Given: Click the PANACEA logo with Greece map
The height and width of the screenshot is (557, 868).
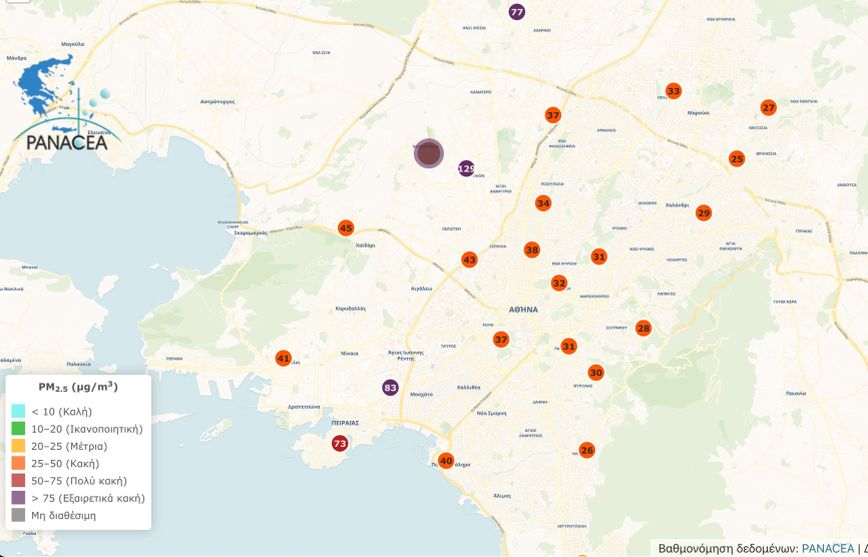Looking at the screenshot, I should (x=64, y=107).
